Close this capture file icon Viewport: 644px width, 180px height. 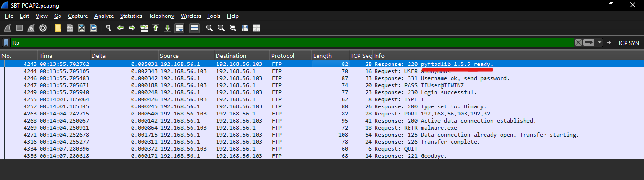pyautogui.click(x=82, y=28)
